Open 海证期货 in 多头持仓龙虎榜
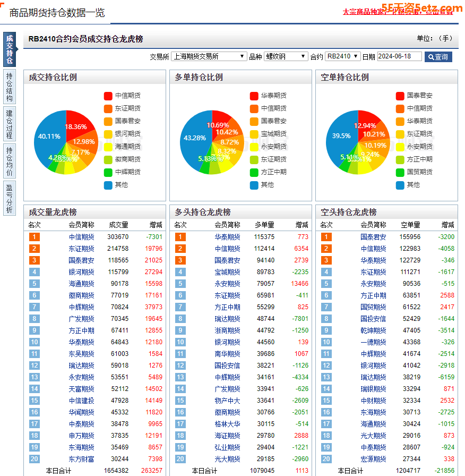The image size is (465, 476). click(227, 436)
